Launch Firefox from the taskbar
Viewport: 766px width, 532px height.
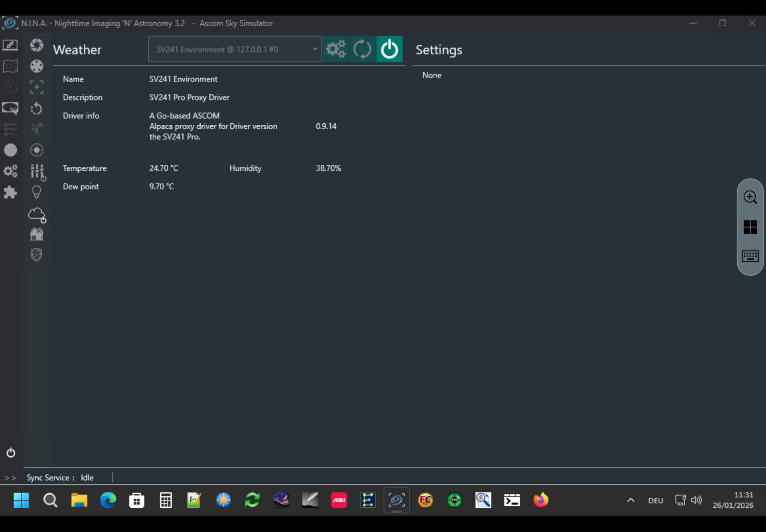point(541,500)
